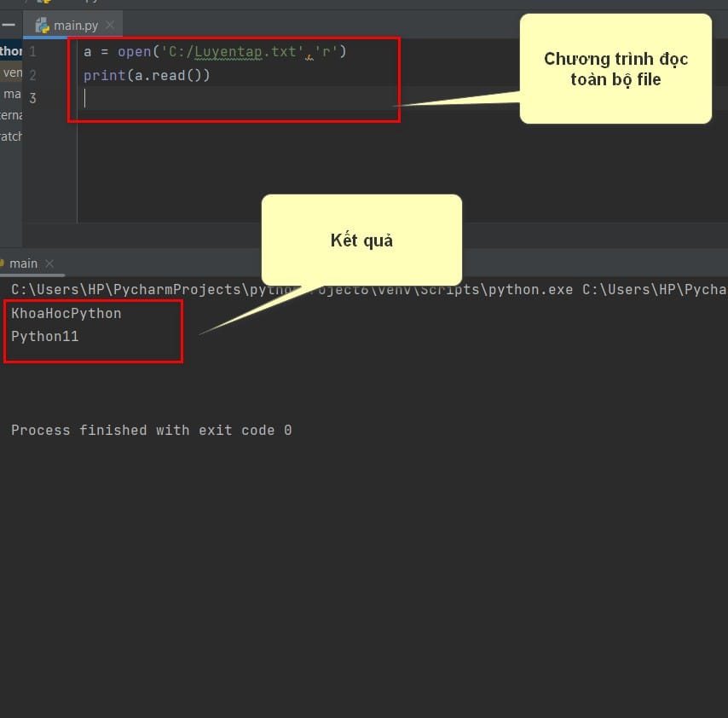Click gutter line number 2
The height and width of the screenshot is (718, 728).
[x=32, y=75]
